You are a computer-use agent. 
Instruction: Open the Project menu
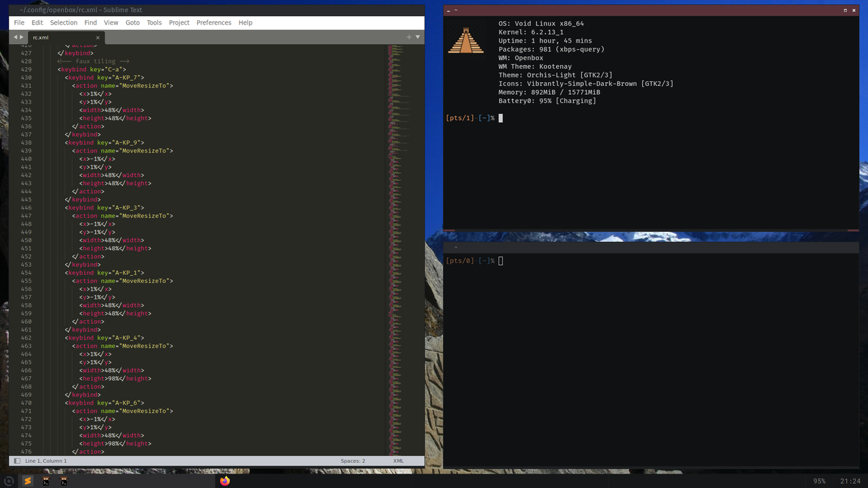pyautogui.click(x=179, y=22)
